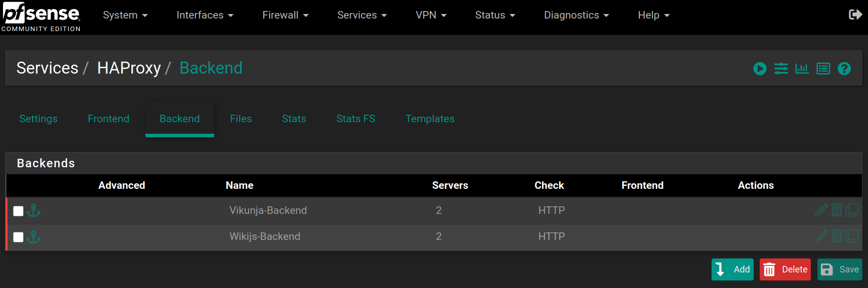Switch to the Frontend tab
This screenshot has height=288, width=868.
[108, 119]
